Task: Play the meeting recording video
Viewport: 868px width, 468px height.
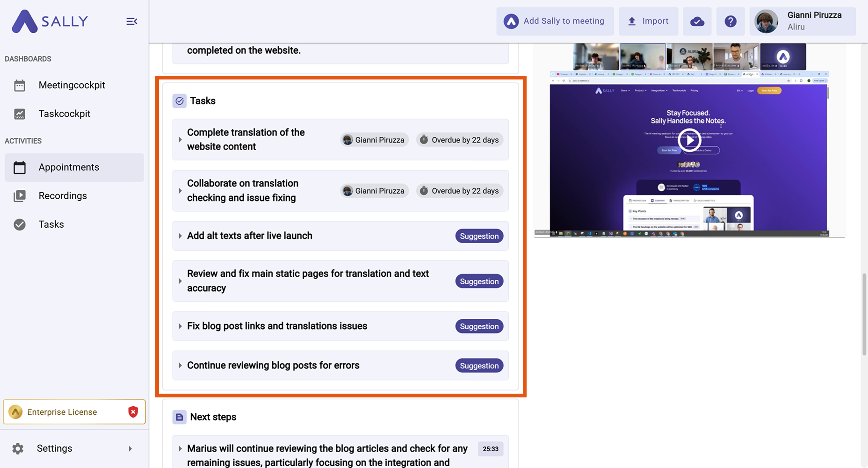Action: pos(689,140)
